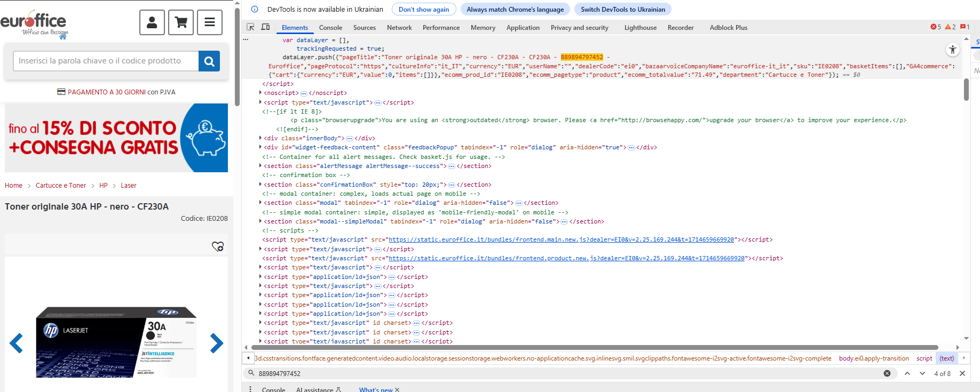980x392 pixels.
Task: Click the DevTools warnings count icon
Action: (950, 27)
